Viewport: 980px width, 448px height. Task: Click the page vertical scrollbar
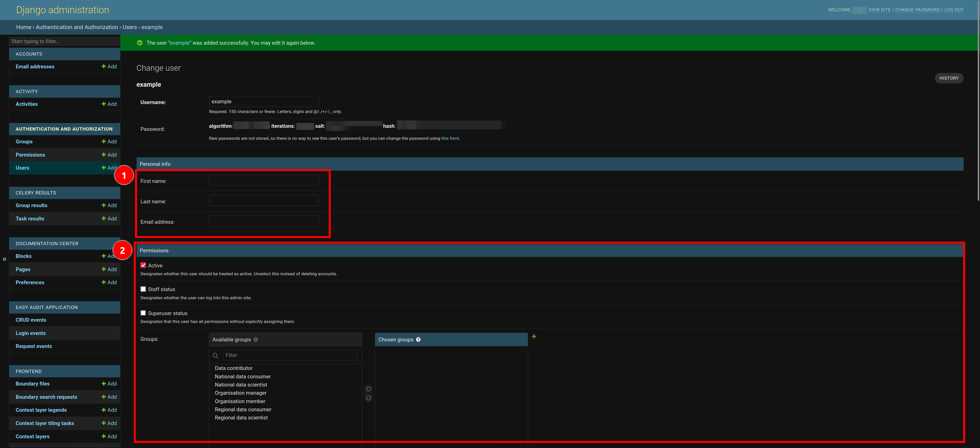pyautogui.click(x=978, y=101)
